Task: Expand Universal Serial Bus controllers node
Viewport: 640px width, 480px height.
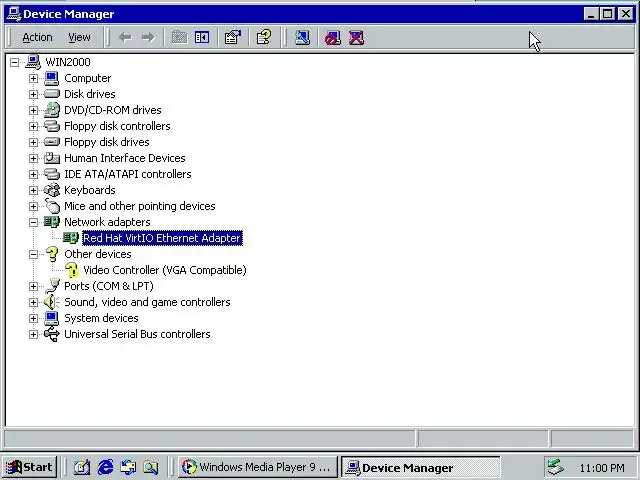Action: point(33,334)
